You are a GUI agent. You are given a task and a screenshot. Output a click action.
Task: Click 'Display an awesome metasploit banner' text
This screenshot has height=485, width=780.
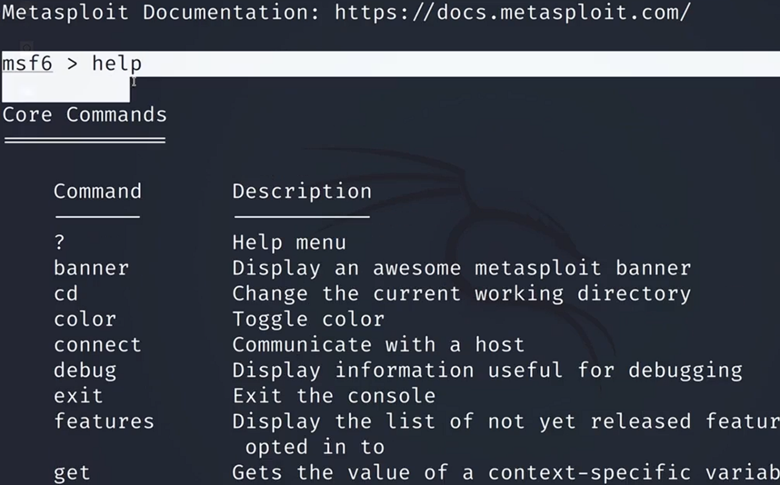click(462, 269)
